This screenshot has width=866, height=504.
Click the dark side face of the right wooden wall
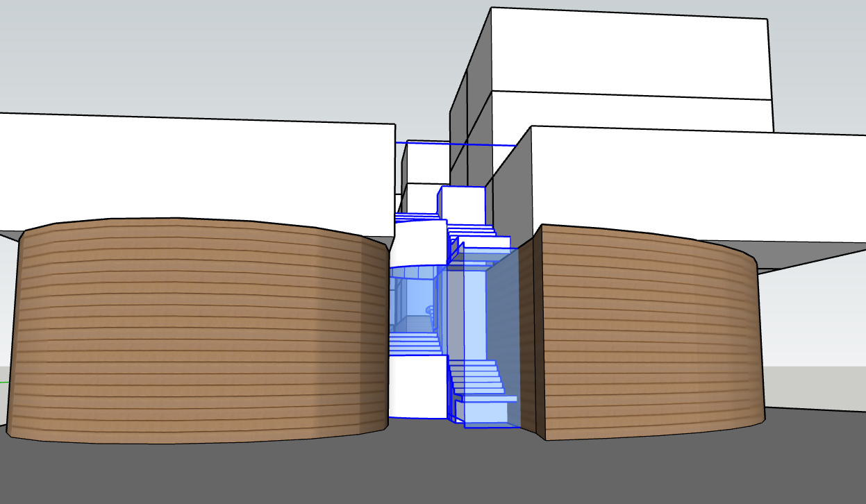click(531, 333)
